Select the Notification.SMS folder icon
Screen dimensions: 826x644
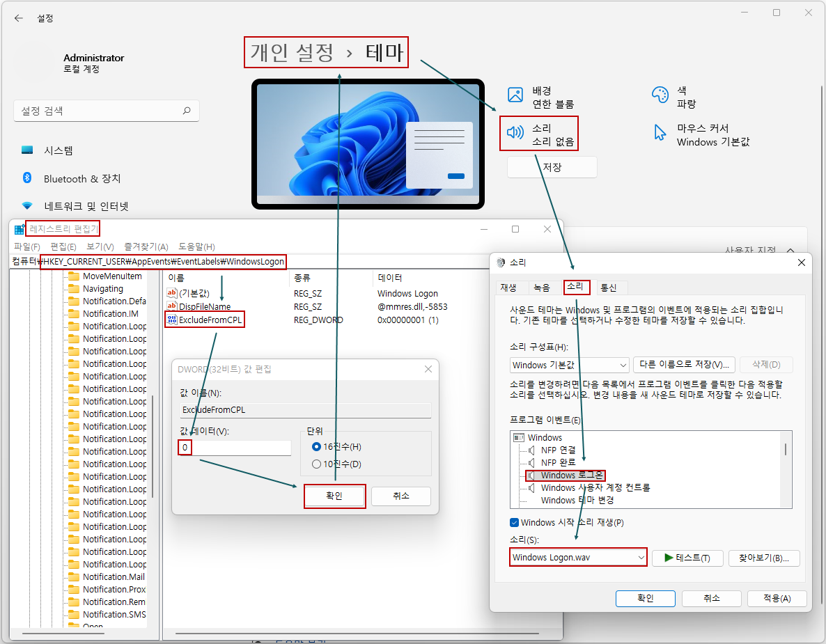(73, 615)
